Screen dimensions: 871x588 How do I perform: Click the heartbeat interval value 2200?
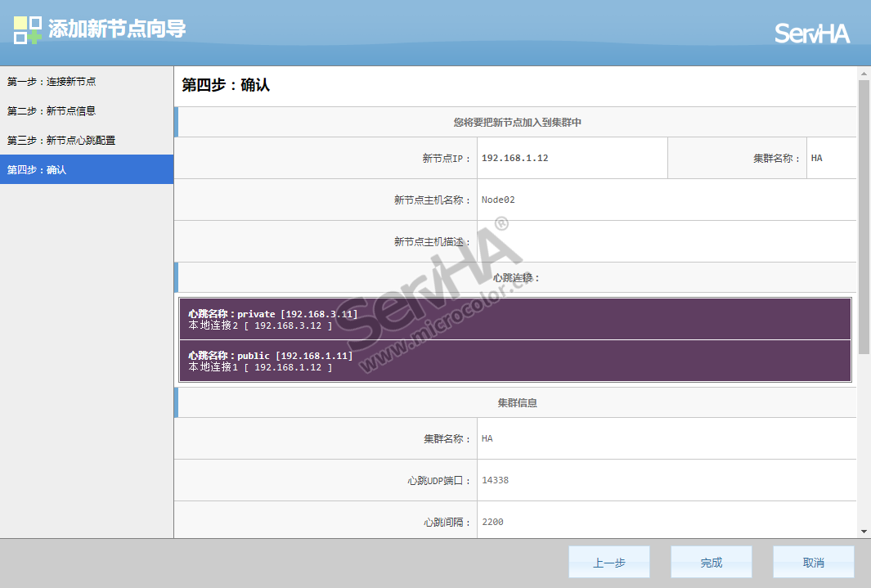[493, 523]
